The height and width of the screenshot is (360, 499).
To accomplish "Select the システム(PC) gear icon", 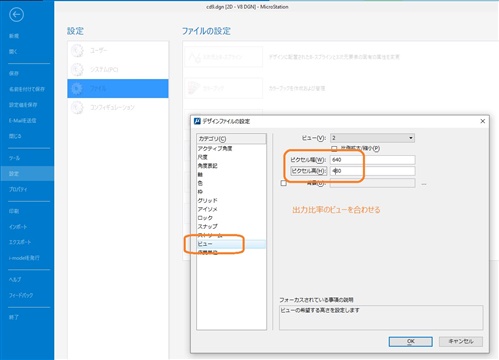I will (x=77, y=69).
